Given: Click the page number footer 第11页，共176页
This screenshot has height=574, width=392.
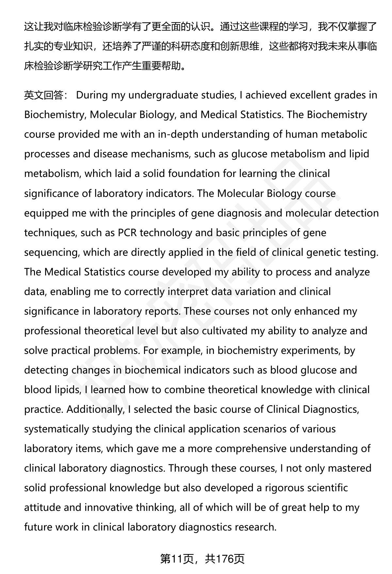Looking at the screenshot, I should pos(202,559).
